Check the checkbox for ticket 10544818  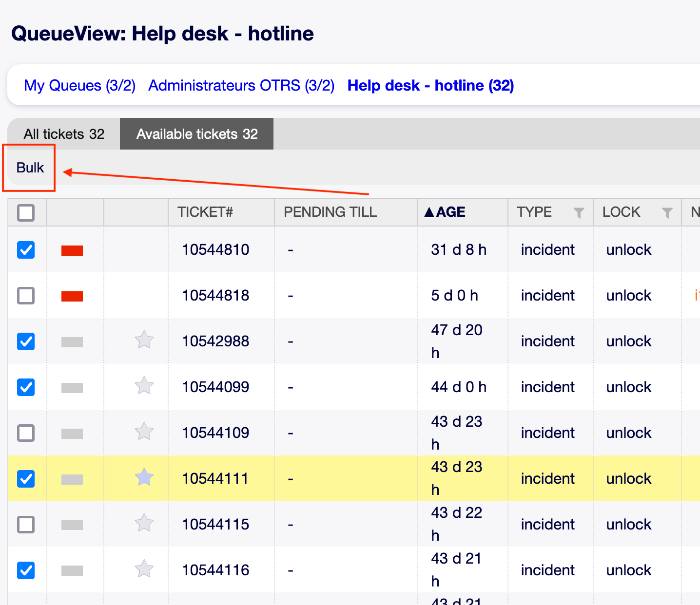(x=26, y=296)
